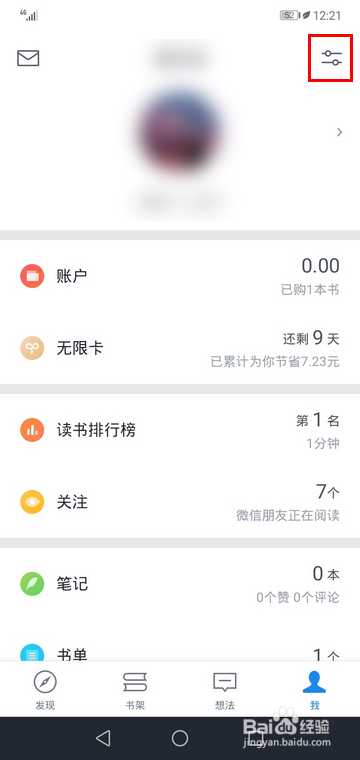This screenshot has width=360, height=760.
Task: Tap the orange 读书排行榜 chart icon
Action: point(32,430)
